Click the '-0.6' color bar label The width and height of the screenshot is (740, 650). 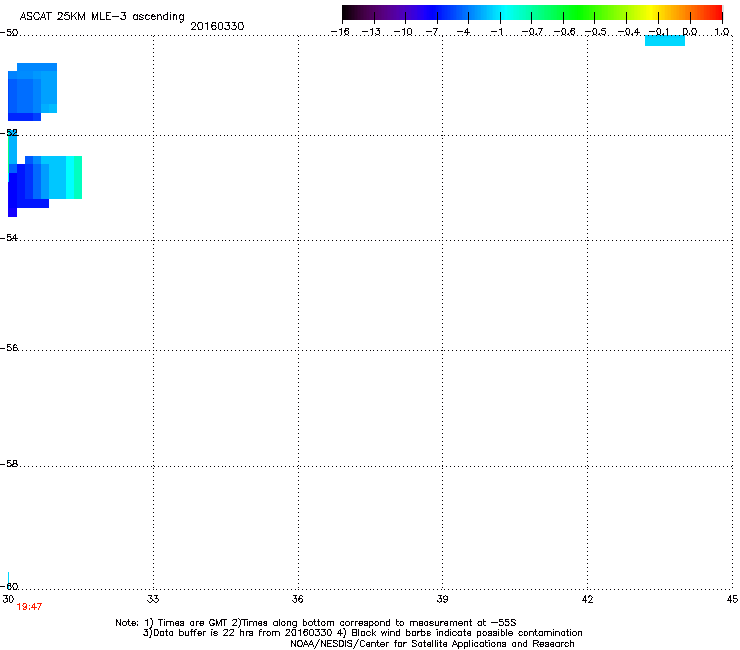[564, 32]
